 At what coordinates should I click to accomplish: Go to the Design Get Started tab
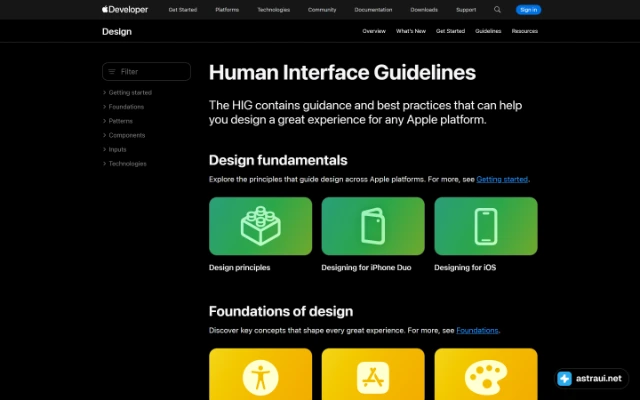tap(450, 31)
